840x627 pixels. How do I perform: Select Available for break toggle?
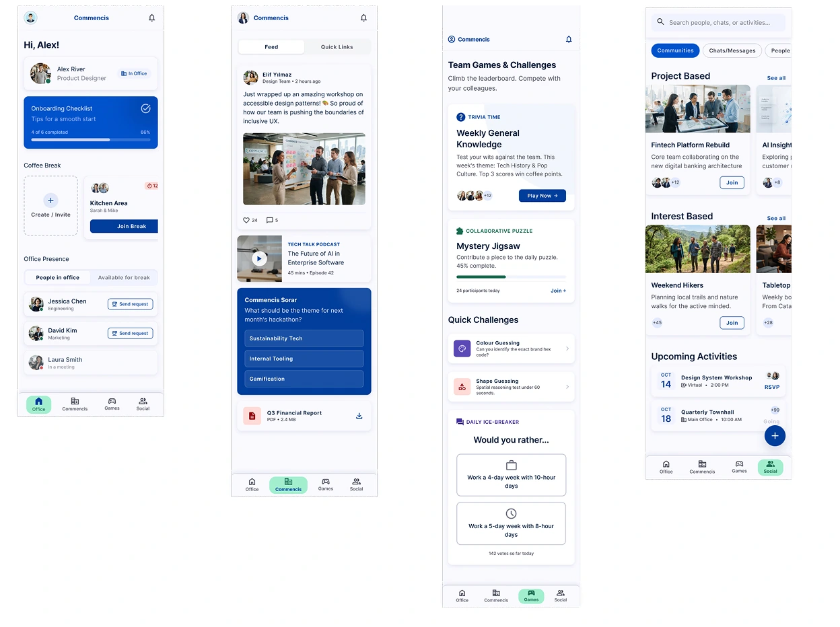[x=124, y=277]
